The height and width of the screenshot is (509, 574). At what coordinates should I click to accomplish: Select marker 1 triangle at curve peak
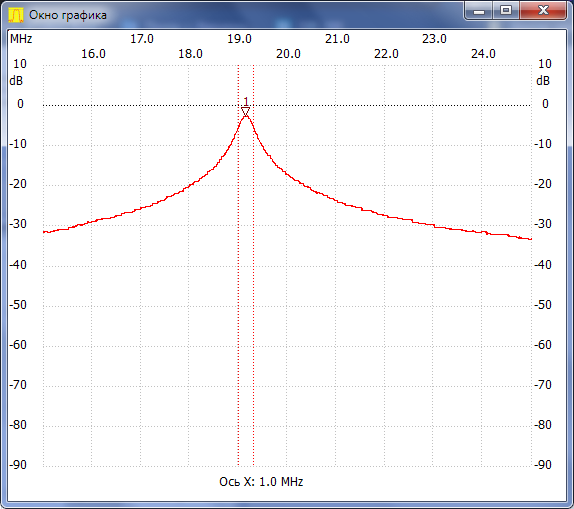246,112
